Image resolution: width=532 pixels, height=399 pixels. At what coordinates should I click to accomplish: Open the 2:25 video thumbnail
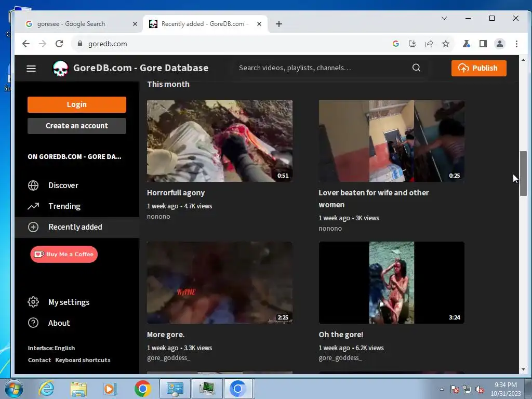pyautogui.click(x=220, y=283)
